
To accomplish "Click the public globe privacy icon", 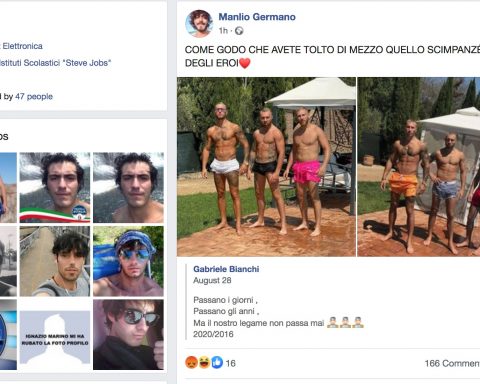I will click(x=239, y=31).
